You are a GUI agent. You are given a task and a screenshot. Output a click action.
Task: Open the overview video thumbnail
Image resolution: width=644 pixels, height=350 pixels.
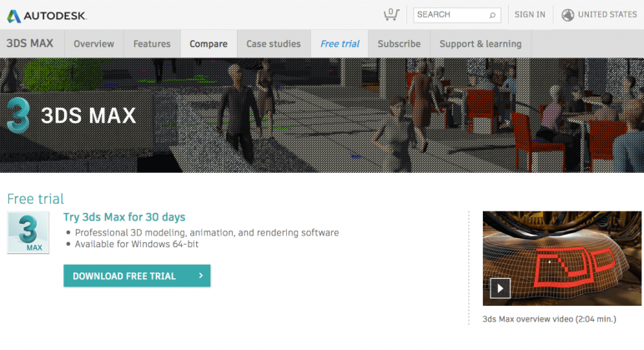[x=562, y=258]
